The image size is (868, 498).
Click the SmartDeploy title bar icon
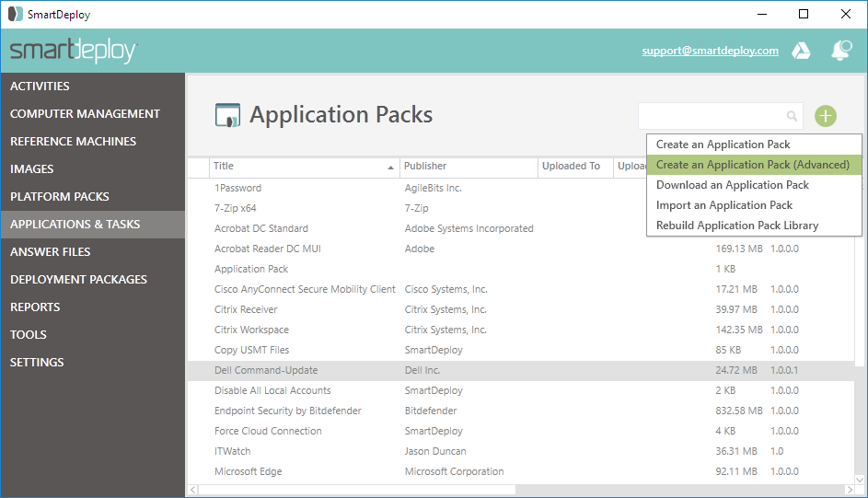click(x=15, y=15)
